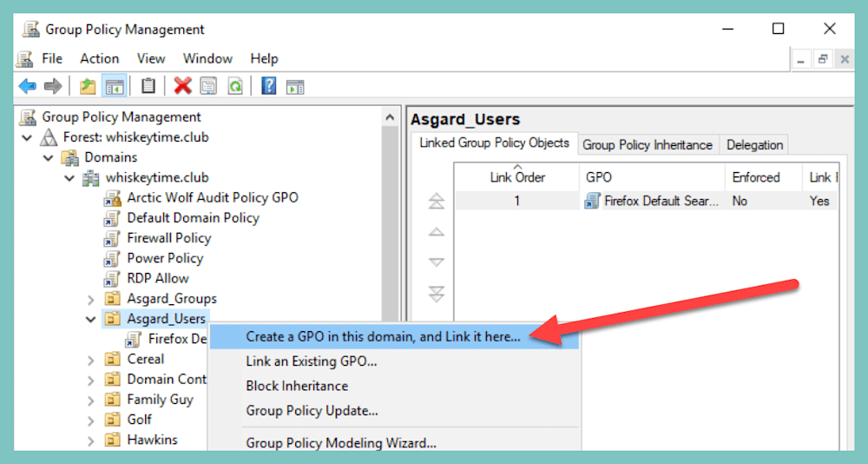
Task: Open the File menu
Action: 52,59
